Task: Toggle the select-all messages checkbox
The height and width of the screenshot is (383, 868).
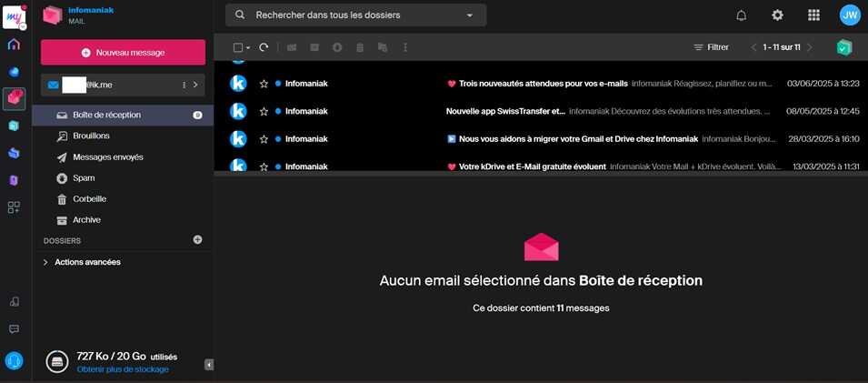Action: click(x=238, y=47)
